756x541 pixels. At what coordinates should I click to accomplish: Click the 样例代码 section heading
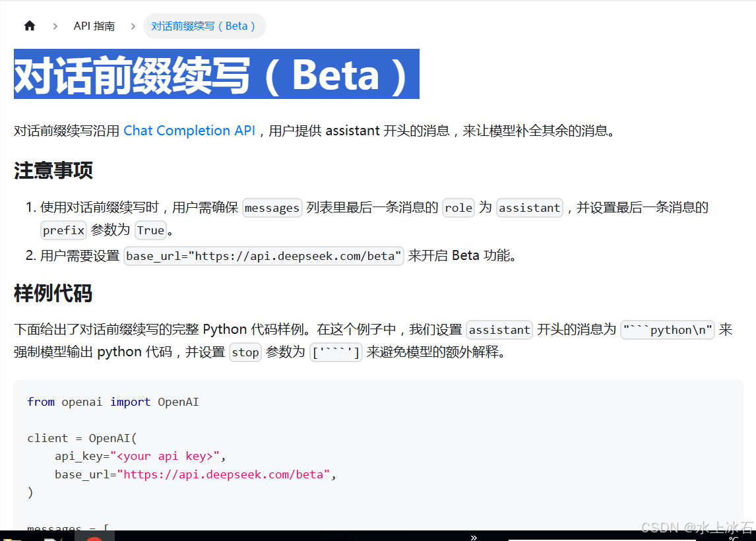(x=53, y=293)
